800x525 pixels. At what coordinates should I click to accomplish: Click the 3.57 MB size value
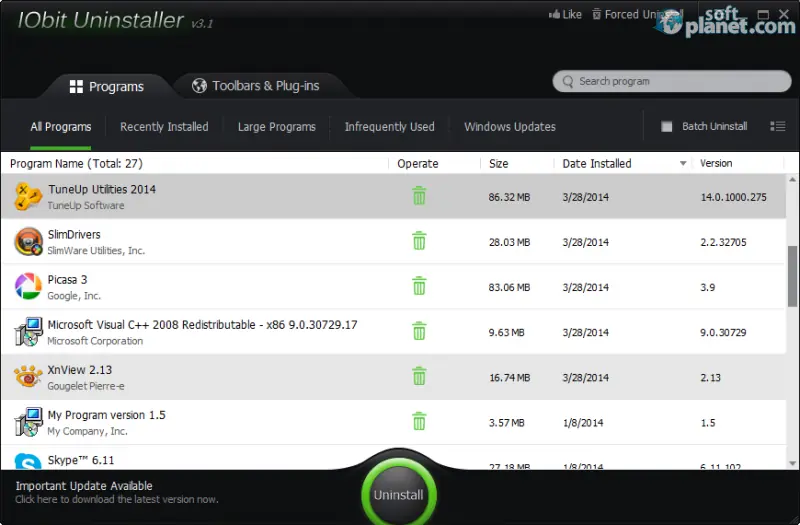[x=506, y=423]
